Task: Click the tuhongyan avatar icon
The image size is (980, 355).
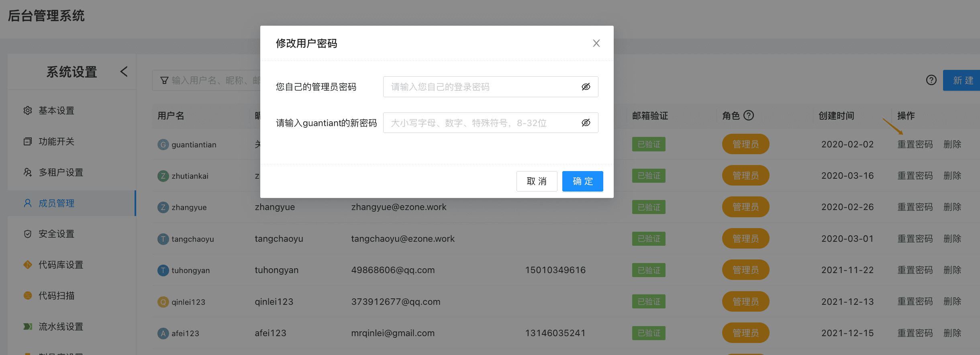Action: pyautogui.click(x=163, y=270)
